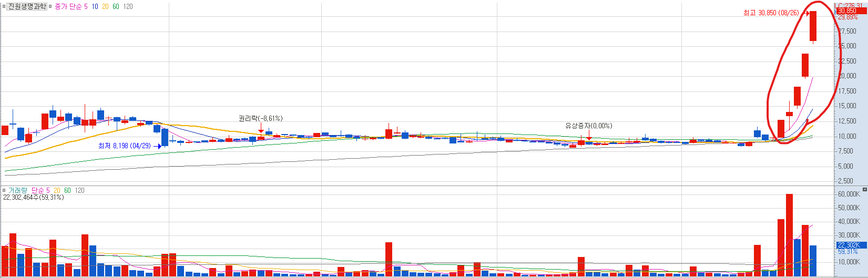The height and width of the screenshot is (278, 868).
Task: Click the 29.89% change rate label
Action: click(848, 17)
